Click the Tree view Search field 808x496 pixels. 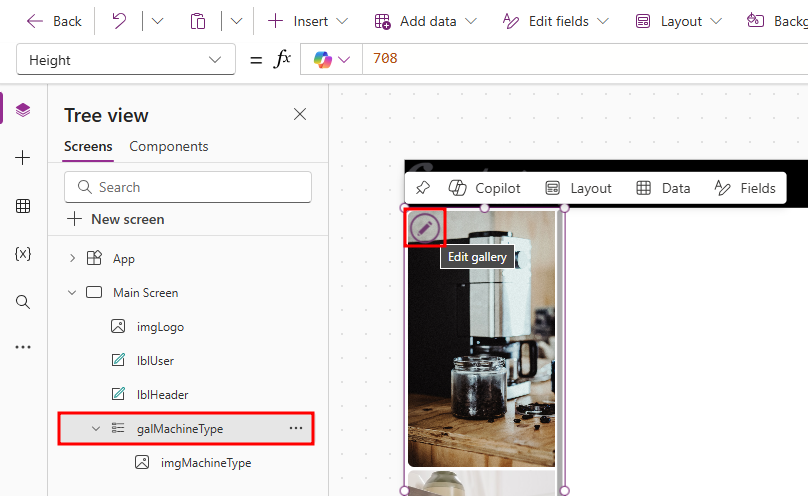pyautogui.click(x=188, y=187)
